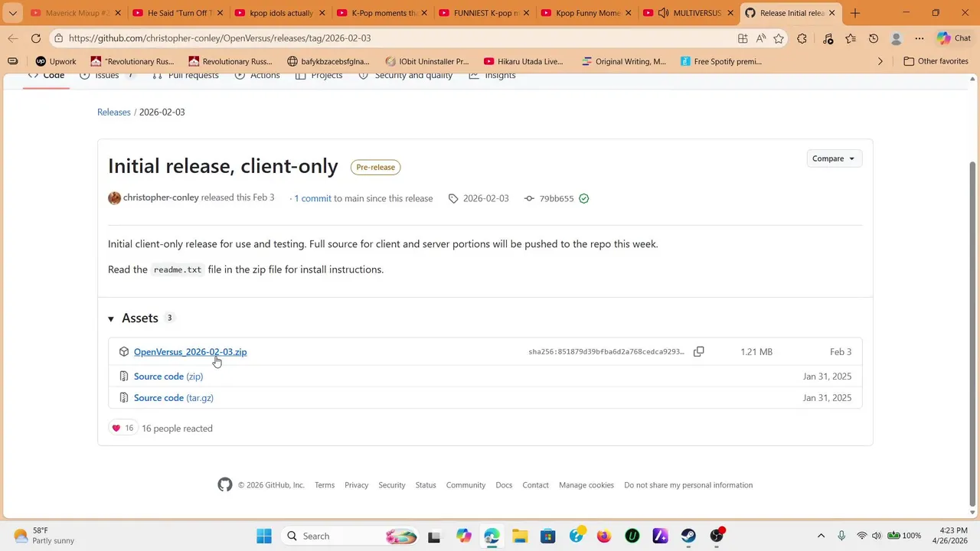This screenshot has width=980, height=551.
Task: Click the GitHub logo in the footer
Action: (x=224, y=485)
